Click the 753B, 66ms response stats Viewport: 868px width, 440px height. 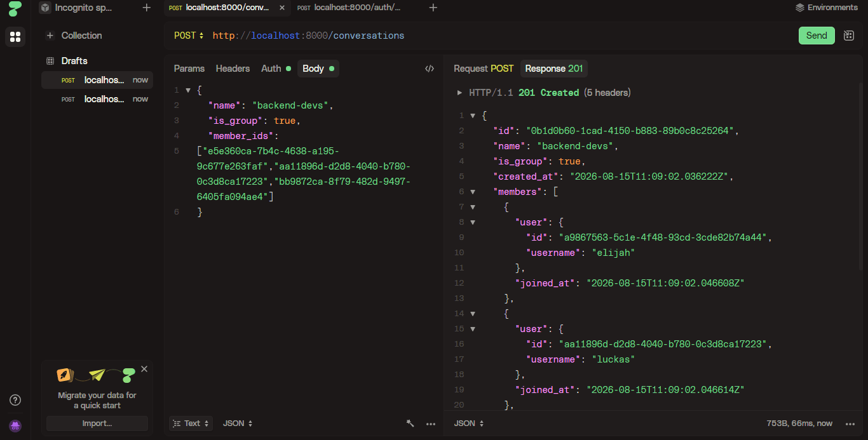(x=799, y=423)
